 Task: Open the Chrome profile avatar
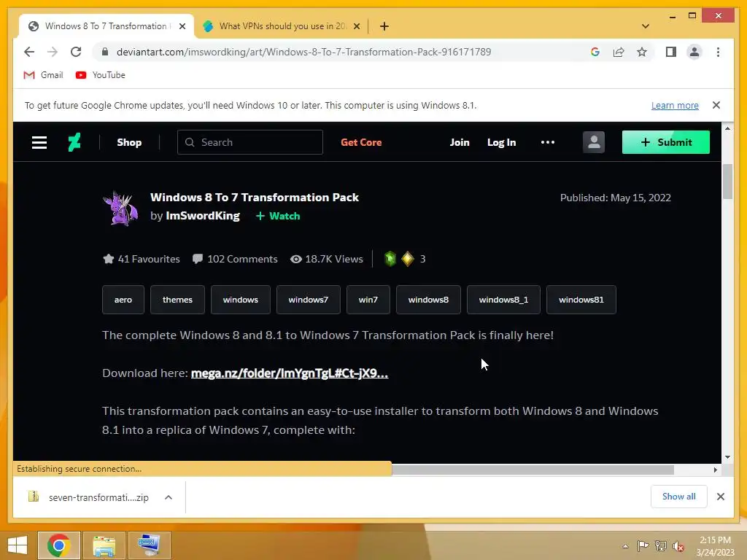694,52
